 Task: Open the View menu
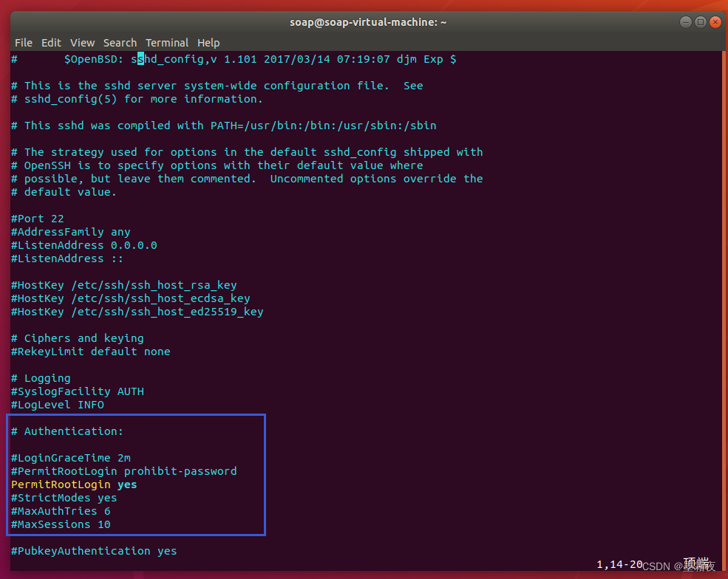click(82, 42)
